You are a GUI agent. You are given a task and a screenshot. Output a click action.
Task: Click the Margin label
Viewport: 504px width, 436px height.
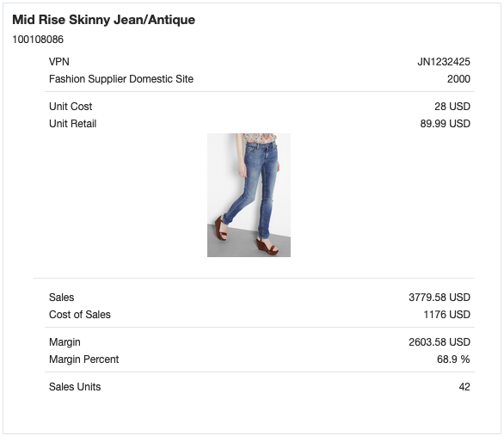coord(65,342)
